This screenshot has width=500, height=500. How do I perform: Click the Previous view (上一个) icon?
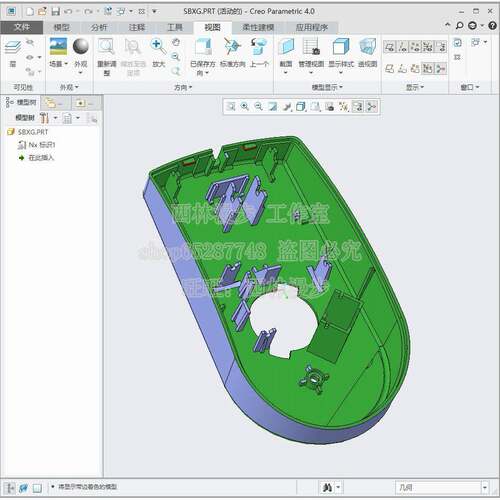(x=259, y=47)
